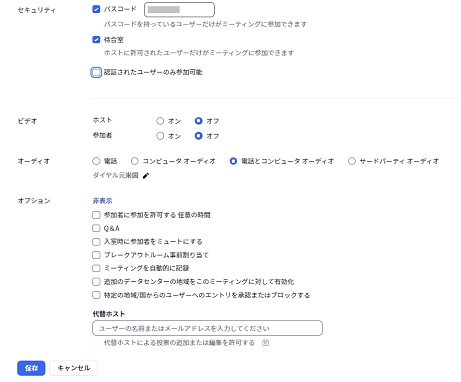Enable 参加者に参加を許可する任意の時間 checkbox
Image resolution: width=461 pixels, height=382 pixels.
click(96, 215)
